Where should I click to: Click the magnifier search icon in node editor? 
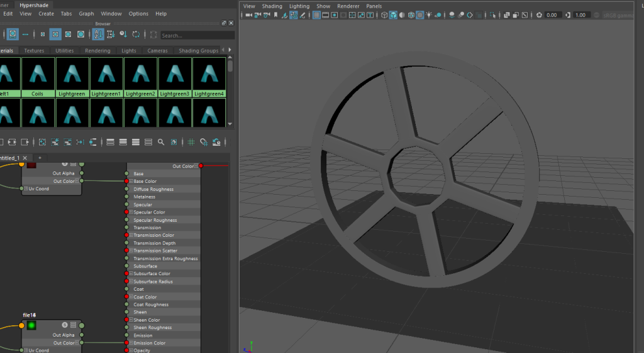click(161, 143)
